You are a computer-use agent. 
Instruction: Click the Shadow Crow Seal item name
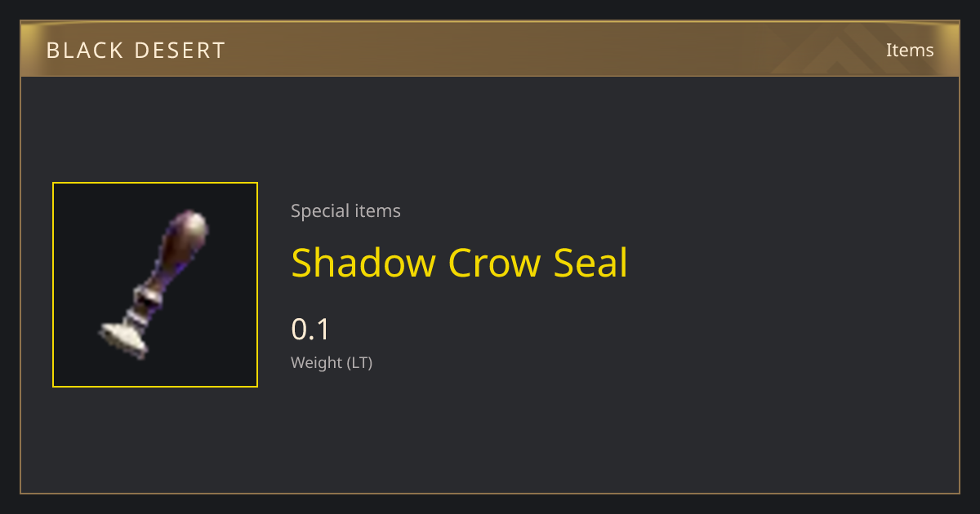click(x=460, y=263)
